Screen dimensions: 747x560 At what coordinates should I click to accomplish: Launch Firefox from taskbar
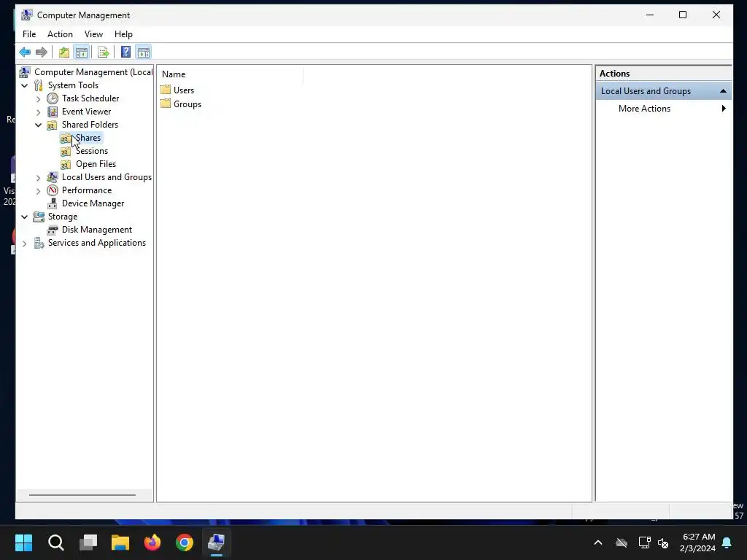pyautogui.click(x=152, y=542)
